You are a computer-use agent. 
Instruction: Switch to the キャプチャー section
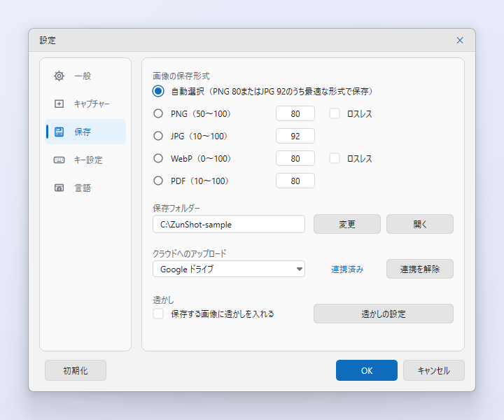[x=85, y=104]
